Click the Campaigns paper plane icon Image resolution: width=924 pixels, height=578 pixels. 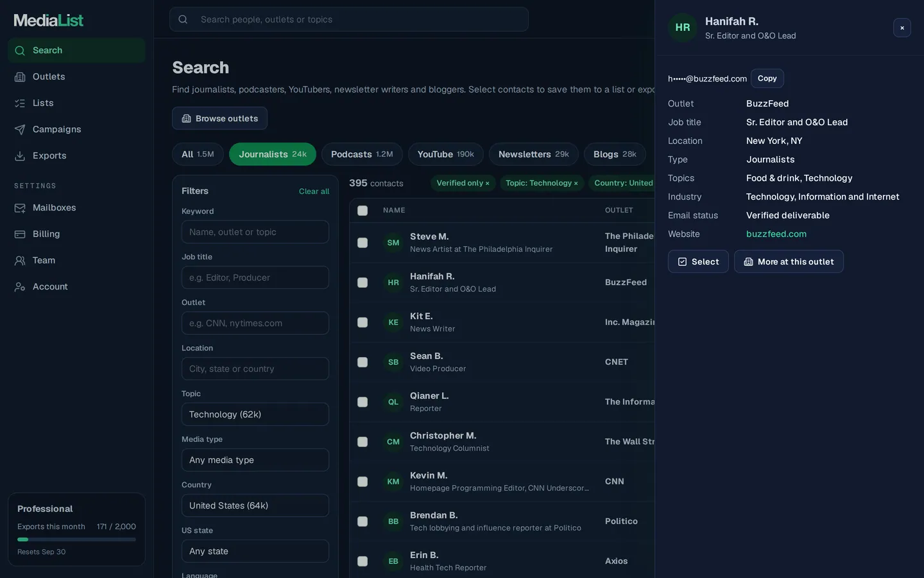tap(20, 130)
